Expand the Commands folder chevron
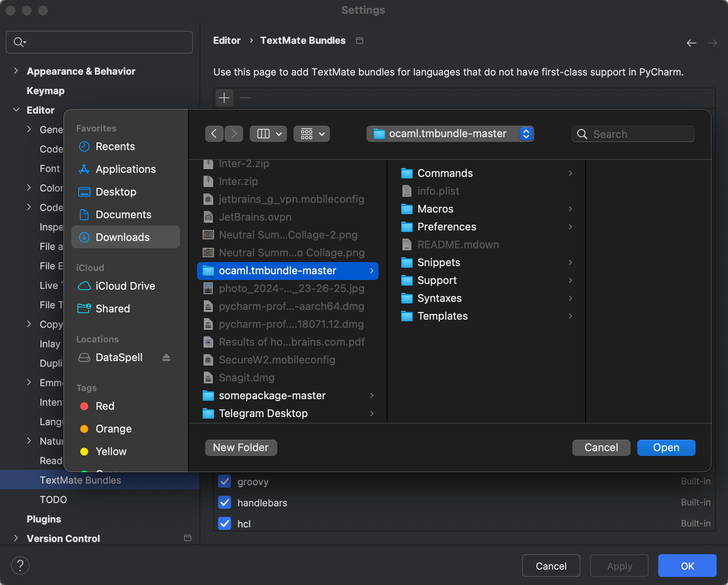The height and width of the screenshot is (585, 728). pos(570,173)
